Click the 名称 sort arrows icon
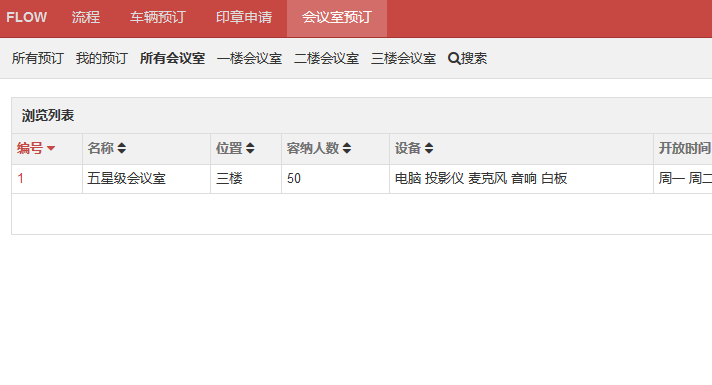 121,148
